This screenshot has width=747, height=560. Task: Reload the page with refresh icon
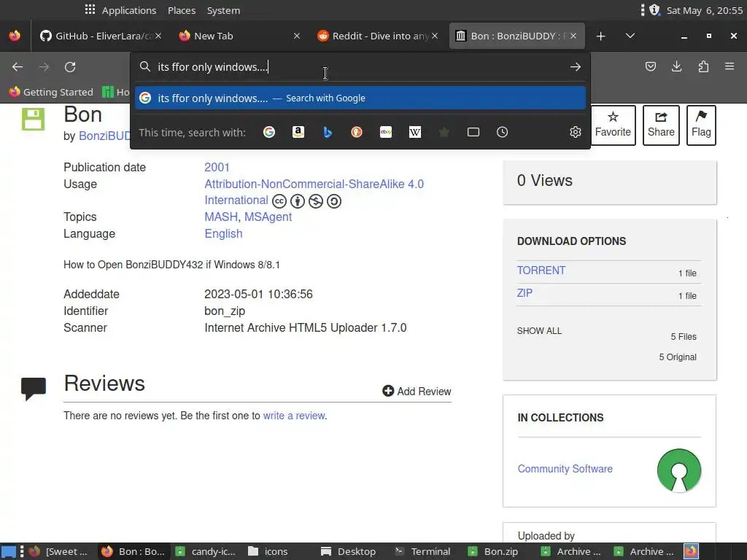click(x=70, y=67)
